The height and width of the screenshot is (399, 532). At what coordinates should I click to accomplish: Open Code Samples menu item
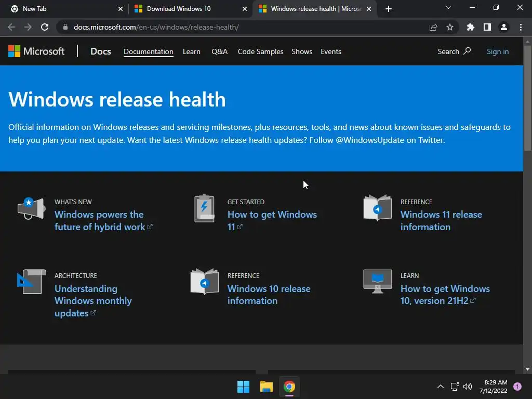pos(260,51)
